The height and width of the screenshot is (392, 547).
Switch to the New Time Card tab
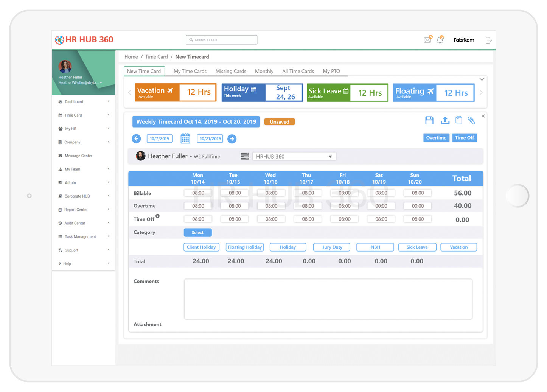tap(144, 71)
